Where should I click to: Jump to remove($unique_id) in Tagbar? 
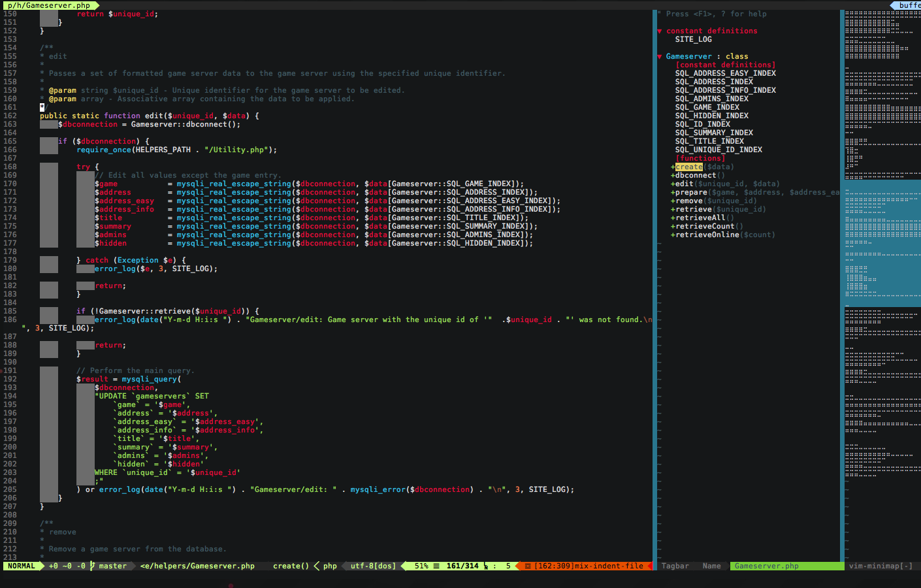tap(714, 201)
